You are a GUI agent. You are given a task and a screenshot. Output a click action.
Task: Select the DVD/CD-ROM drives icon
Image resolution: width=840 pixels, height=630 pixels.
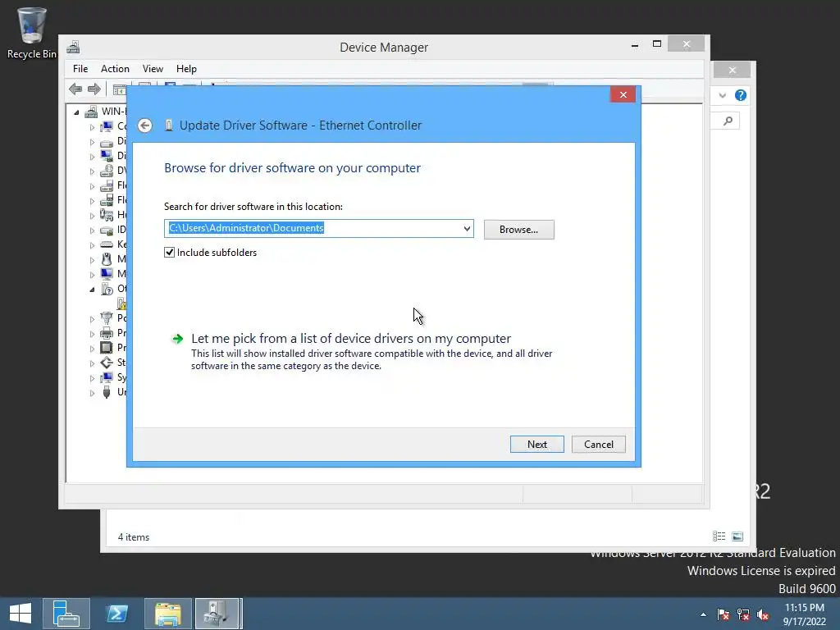pos(107,171)
